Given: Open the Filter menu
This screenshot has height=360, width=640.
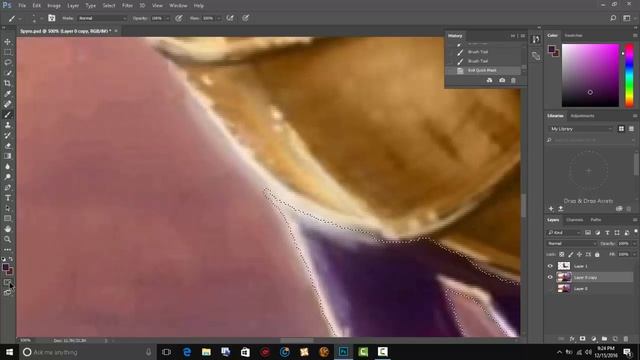Looking at the screenshot, I should [127, 6].
